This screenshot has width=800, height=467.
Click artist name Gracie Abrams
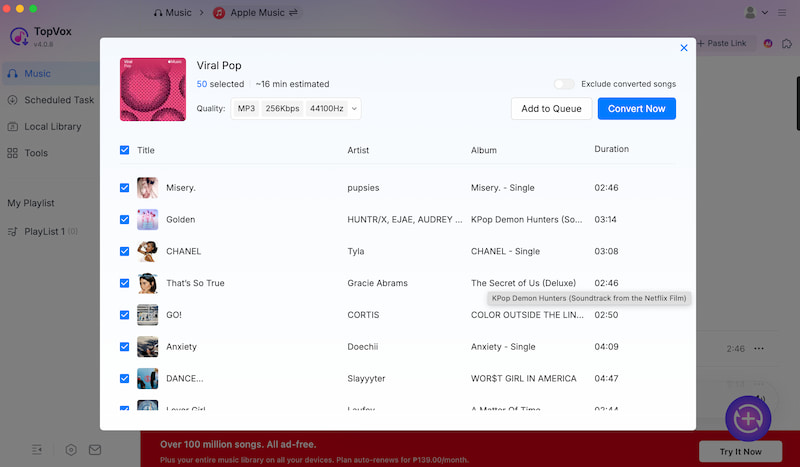pos(378,283)
